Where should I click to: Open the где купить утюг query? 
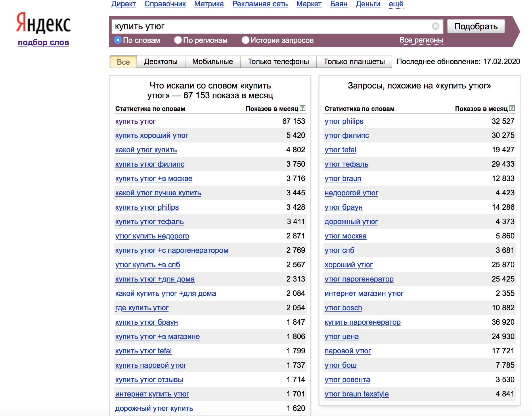[142, 308]
